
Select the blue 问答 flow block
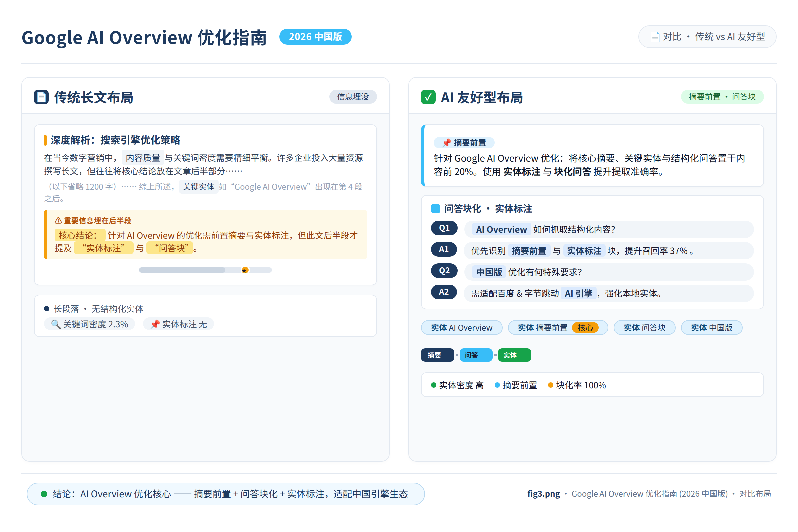[x=476, y=355]
